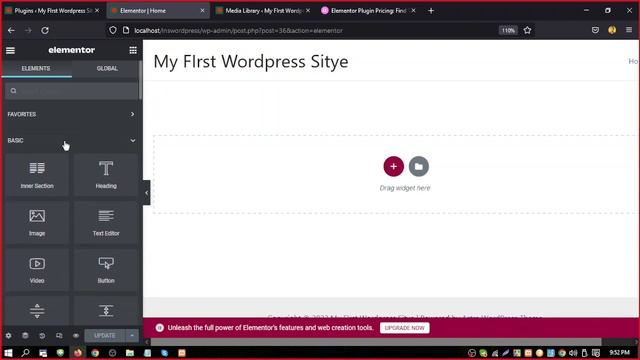Click the widget search field

pos(72,91)
